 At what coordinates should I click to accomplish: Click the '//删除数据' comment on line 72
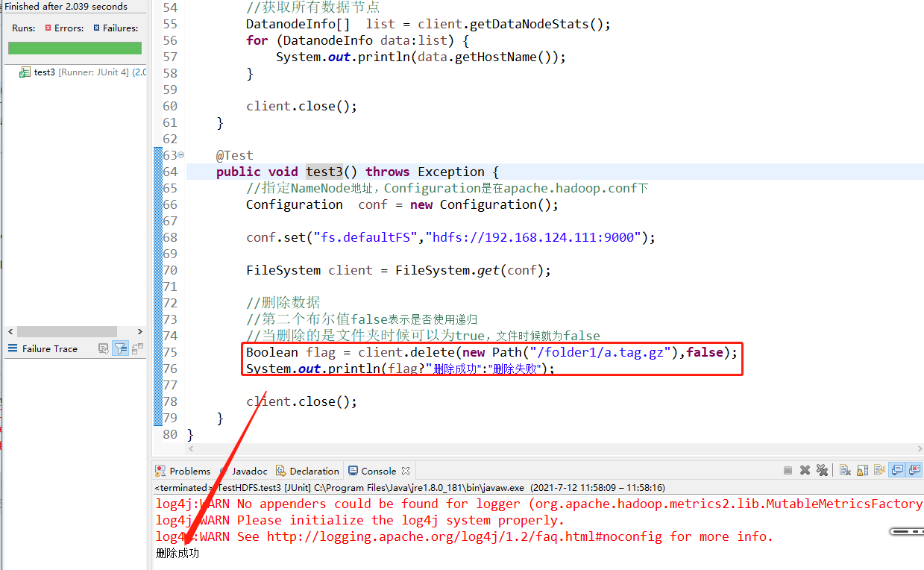[283, 303]
